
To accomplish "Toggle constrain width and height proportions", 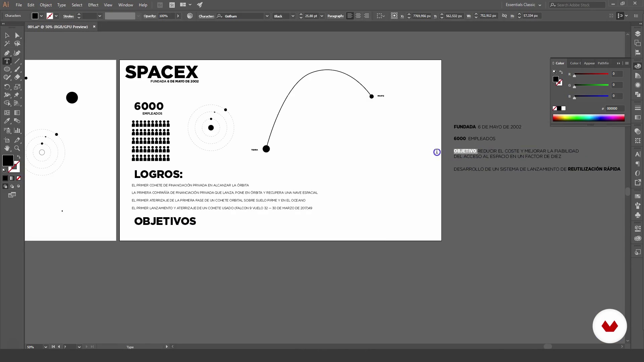I will tap(504, 16).
